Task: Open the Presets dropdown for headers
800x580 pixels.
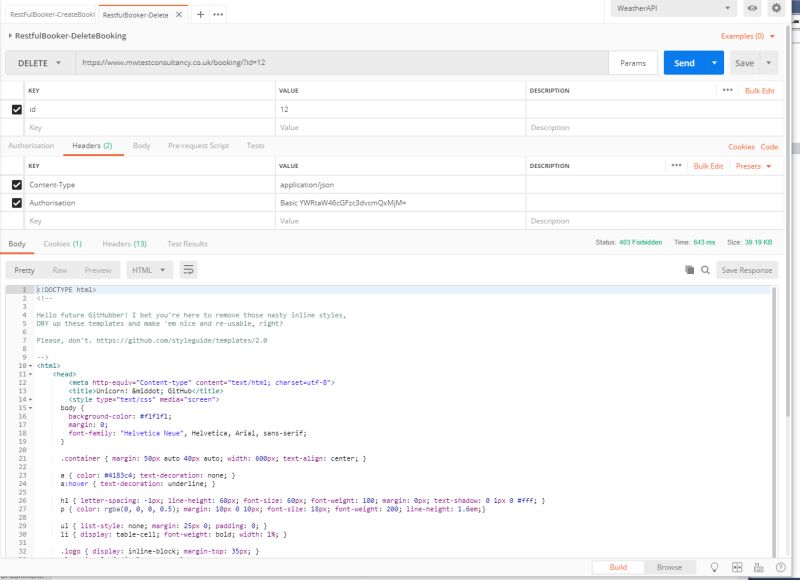Action: (x=754, y=166)
